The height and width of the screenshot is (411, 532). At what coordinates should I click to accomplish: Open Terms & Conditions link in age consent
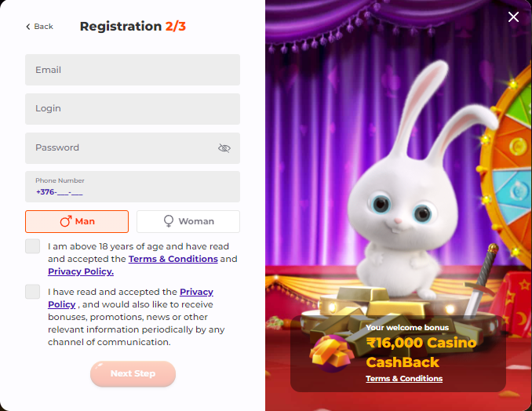click(173, 259)
